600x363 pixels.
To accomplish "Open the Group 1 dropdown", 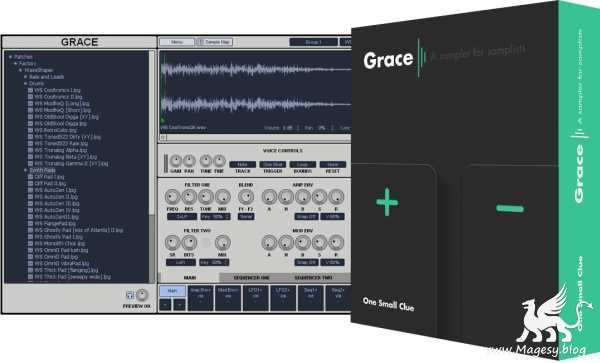I will point(313,42).
